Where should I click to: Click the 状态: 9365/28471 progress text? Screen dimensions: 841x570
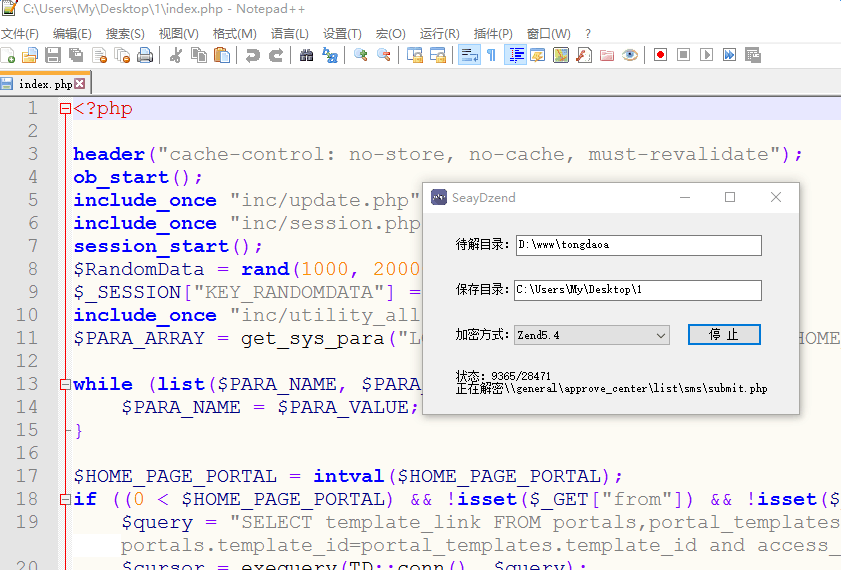[503, 375]
